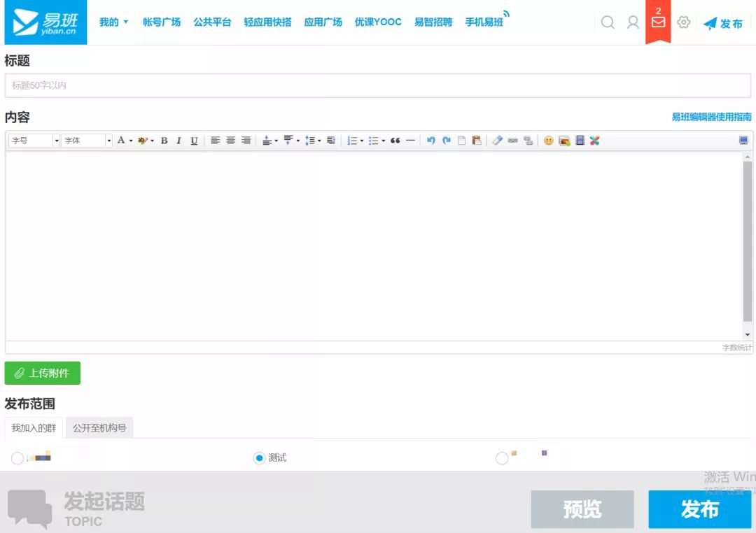Open 公共平台 in navigation
756x533 pixels.
pyautogui.click(x=212, y=22)
